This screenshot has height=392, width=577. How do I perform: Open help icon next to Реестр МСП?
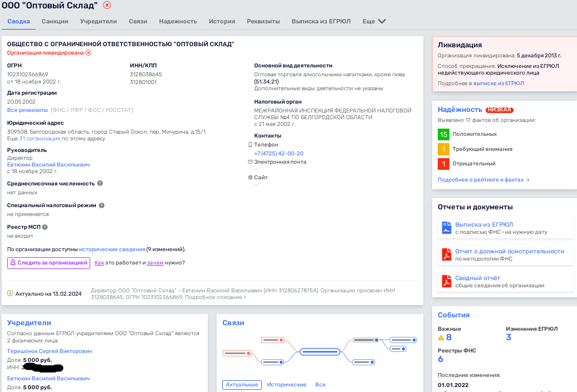coord(45,227)
